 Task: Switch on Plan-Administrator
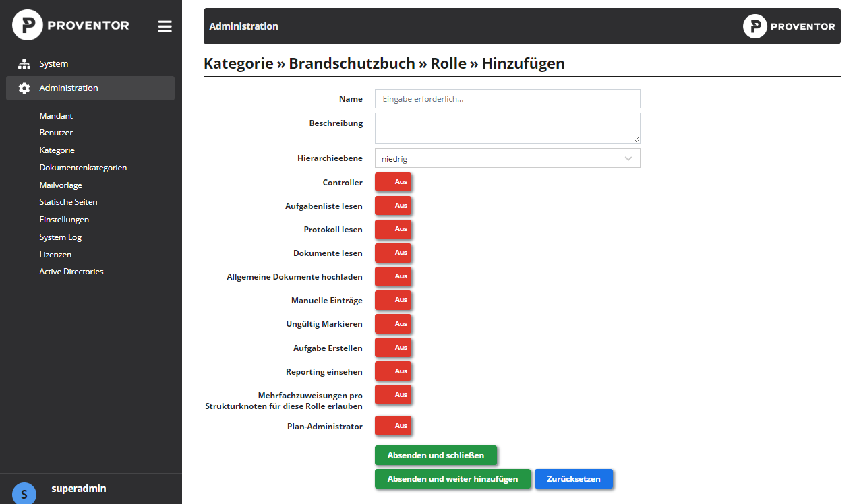tap(393, 426)
